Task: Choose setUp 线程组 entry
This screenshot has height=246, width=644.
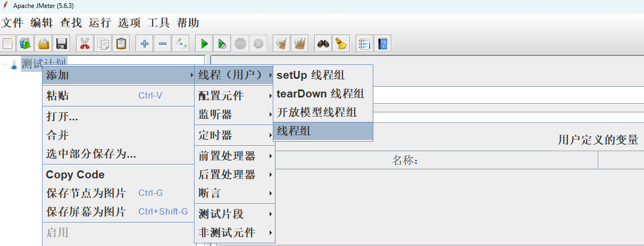Action: click(323, 75)
